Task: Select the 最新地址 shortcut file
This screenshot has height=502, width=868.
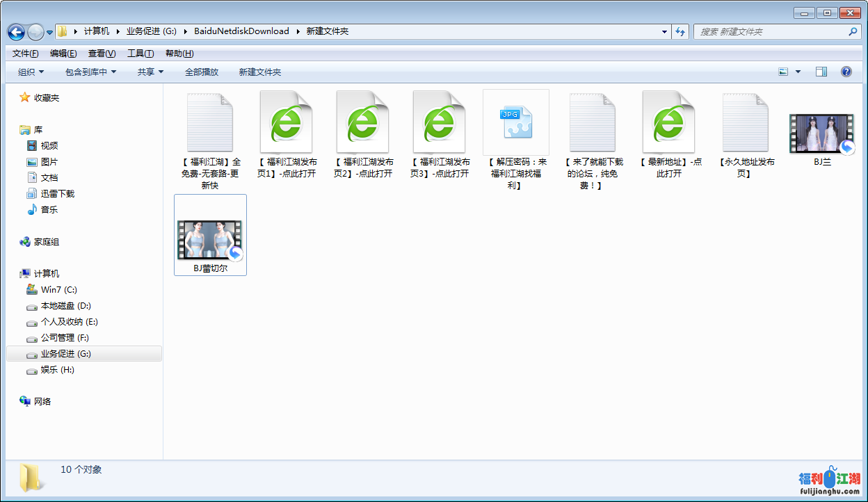Action: (668, 123)
